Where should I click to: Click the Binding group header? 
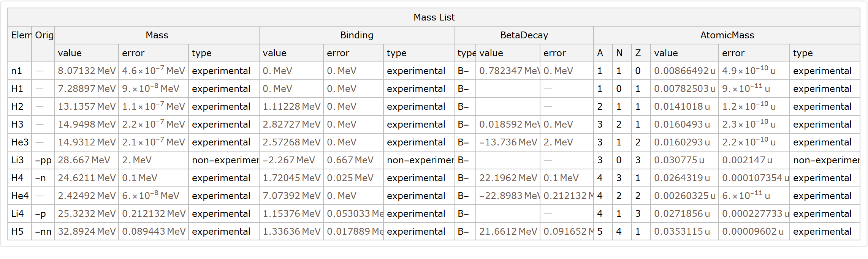pos(356,35)
